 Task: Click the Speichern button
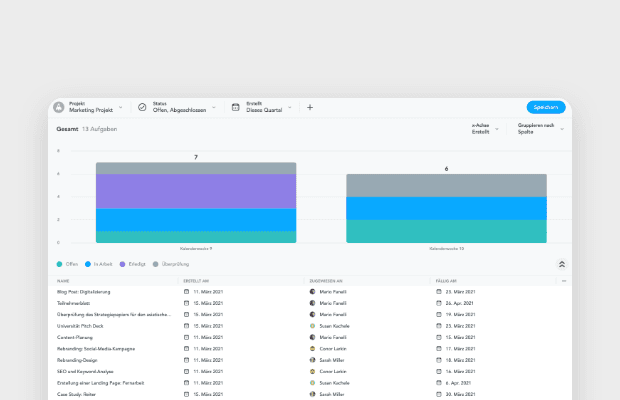click(x=546, y=107)
